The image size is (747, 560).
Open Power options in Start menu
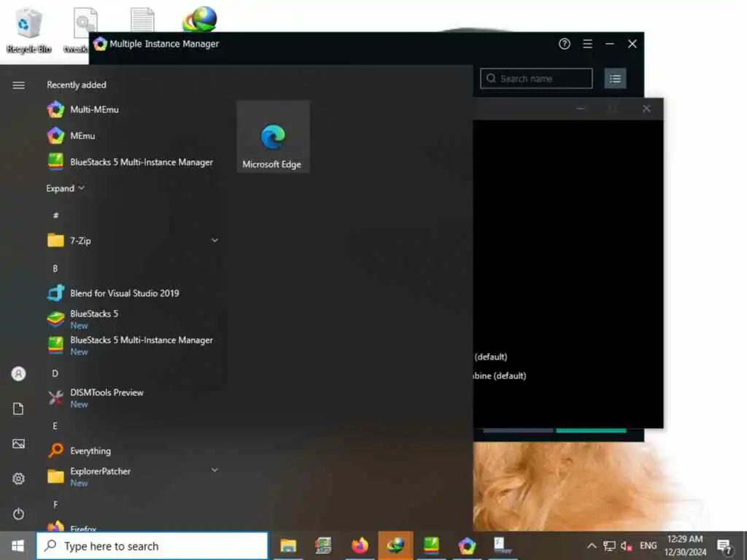[x=18, y=514]
